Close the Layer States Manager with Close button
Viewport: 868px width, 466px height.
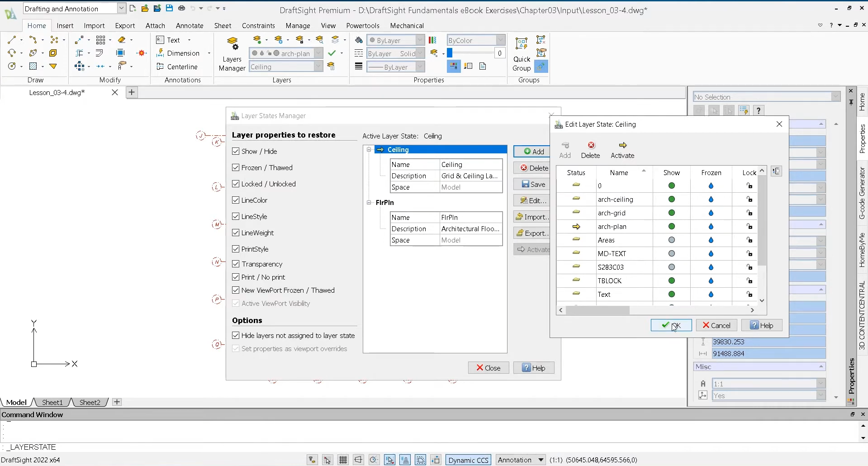tap(488, 367)
